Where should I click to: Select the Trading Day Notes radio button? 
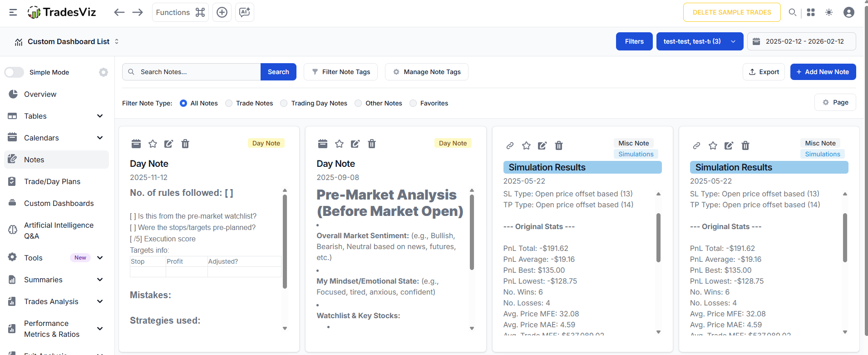click(x=284, y=103)
